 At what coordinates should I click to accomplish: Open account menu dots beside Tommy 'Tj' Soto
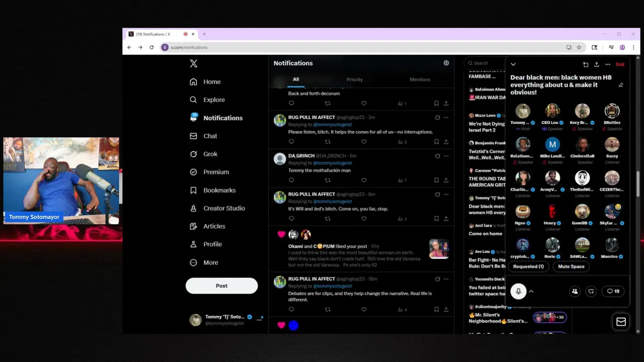coord(260,319)
